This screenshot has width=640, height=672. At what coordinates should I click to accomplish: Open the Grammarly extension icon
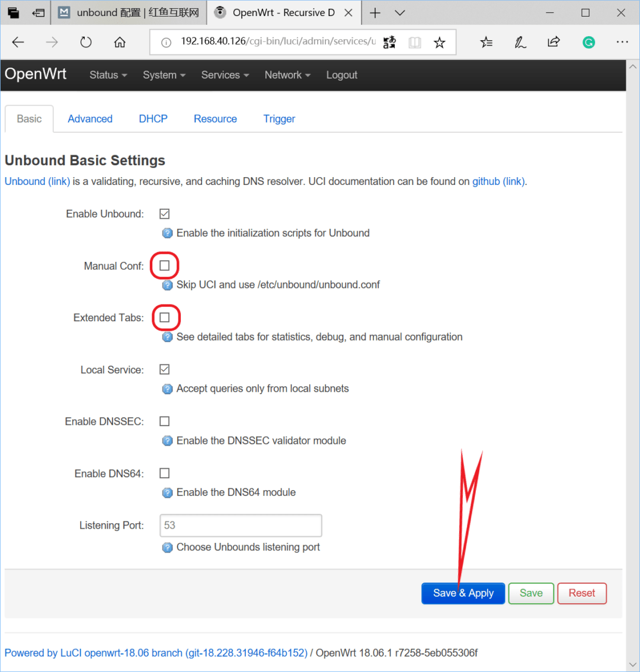(x=588, y=42)
